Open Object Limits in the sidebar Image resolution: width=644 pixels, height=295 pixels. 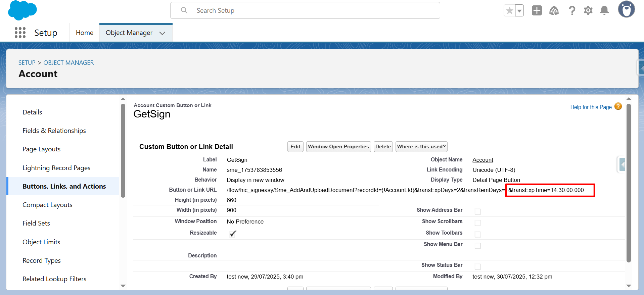[41, 242]
